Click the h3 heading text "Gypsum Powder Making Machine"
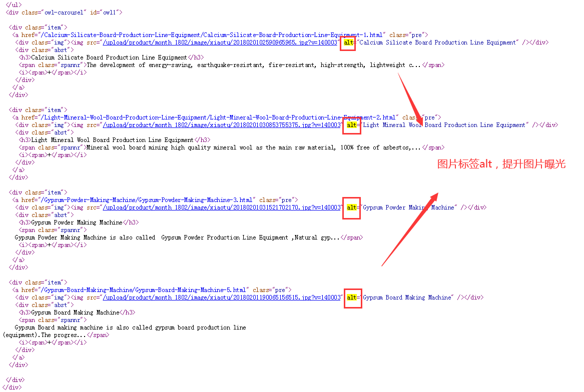Viewport: 584px width, 392px height. pyautogui.click(x=77, y=222)
